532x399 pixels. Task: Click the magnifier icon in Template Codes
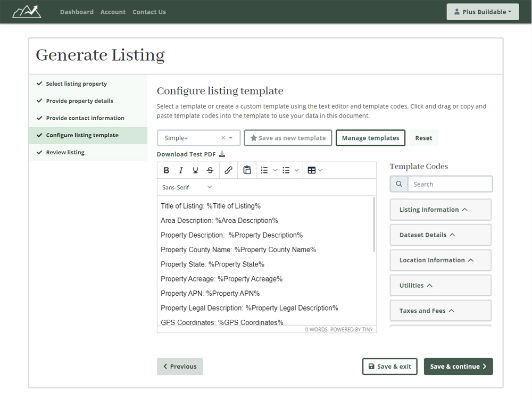[399, 184]
